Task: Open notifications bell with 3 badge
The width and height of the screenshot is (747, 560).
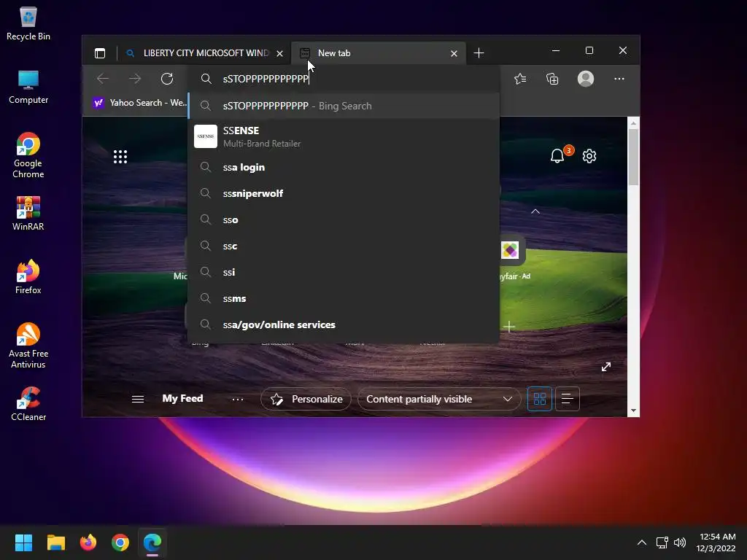Action: coord(558,155)
